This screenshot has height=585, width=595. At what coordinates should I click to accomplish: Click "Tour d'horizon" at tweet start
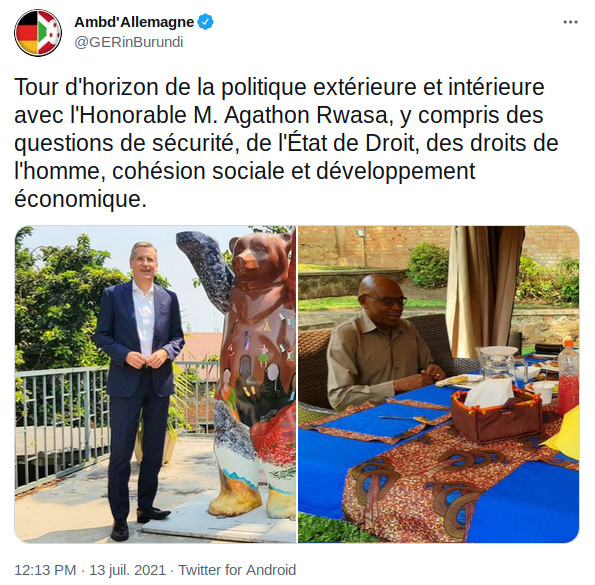(86, 87)
